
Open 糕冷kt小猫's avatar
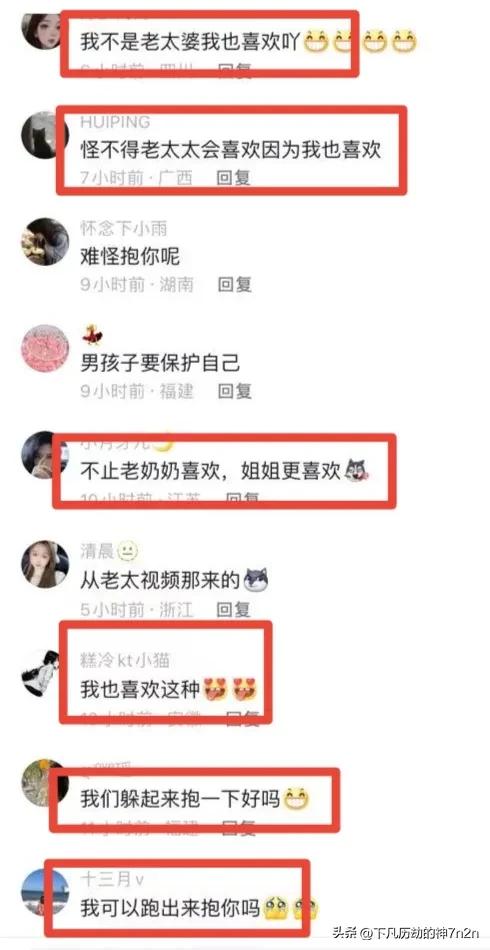click(40, 673)
